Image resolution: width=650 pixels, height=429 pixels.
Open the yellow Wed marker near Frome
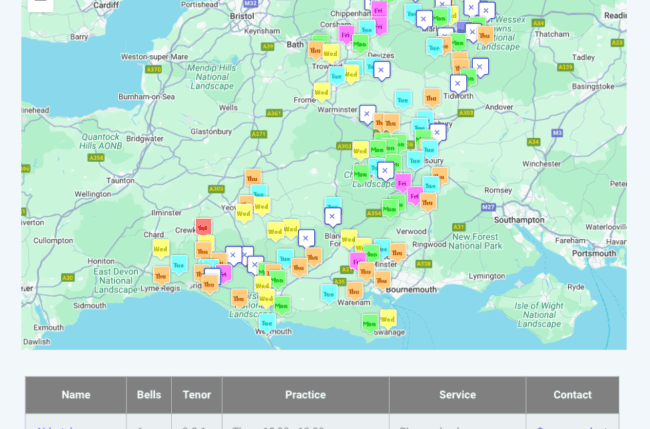coord(322,92)
